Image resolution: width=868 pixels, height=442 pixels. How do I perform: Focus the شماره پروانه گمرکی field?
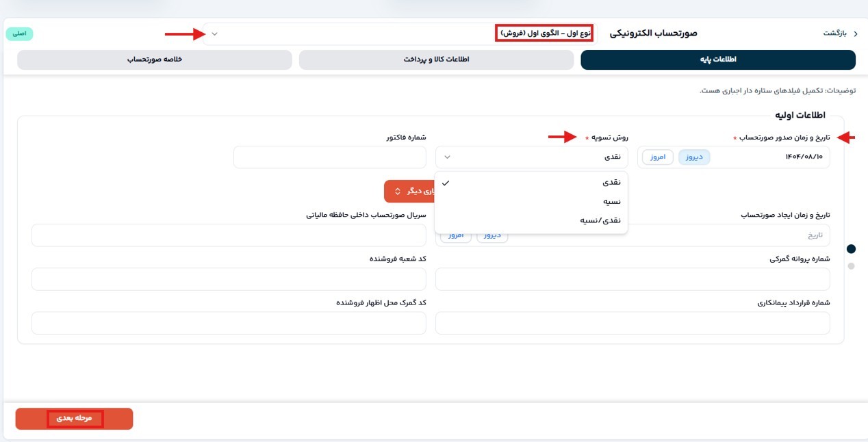632,279
